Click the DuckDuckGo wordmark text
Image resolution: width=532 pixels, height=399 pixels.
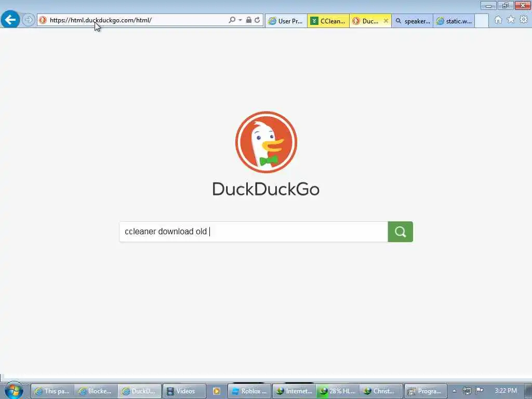266,189
